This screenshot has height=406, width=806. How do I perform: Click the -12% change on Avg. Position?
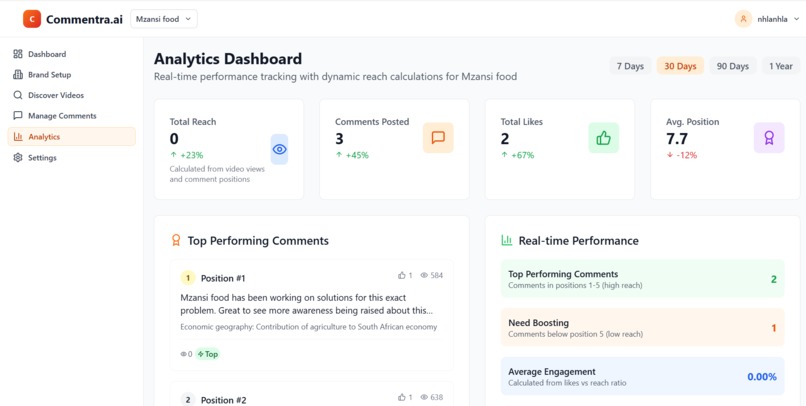(x=682, y=155)
